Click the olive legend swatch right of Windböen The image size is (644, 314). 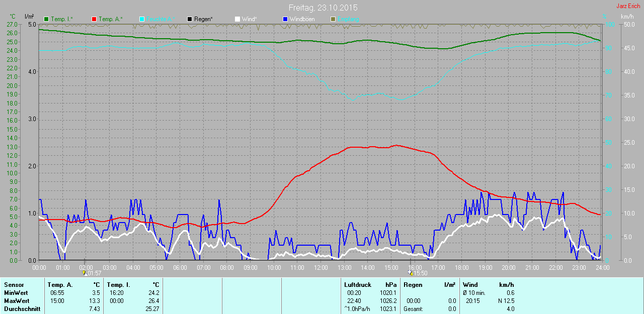(333, 19)
